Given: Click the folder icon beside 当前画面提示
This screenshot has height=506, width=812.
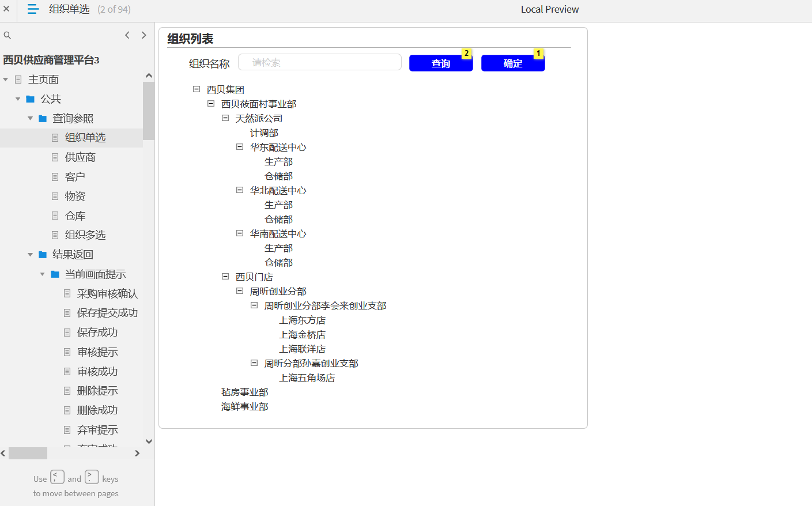Looking at the screenshot, I should click(55, 274).
